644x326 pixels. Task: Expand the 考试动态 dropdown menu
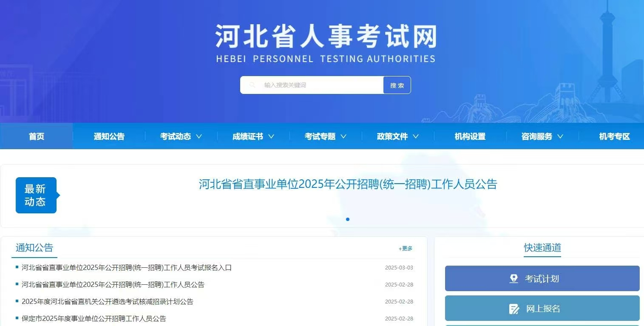[x=180, y=136]
